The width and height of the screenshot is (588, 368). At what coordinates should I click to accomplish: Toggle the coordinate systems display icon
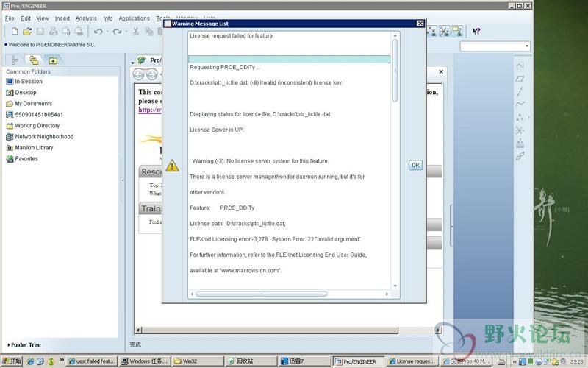[x=445, y=31]
